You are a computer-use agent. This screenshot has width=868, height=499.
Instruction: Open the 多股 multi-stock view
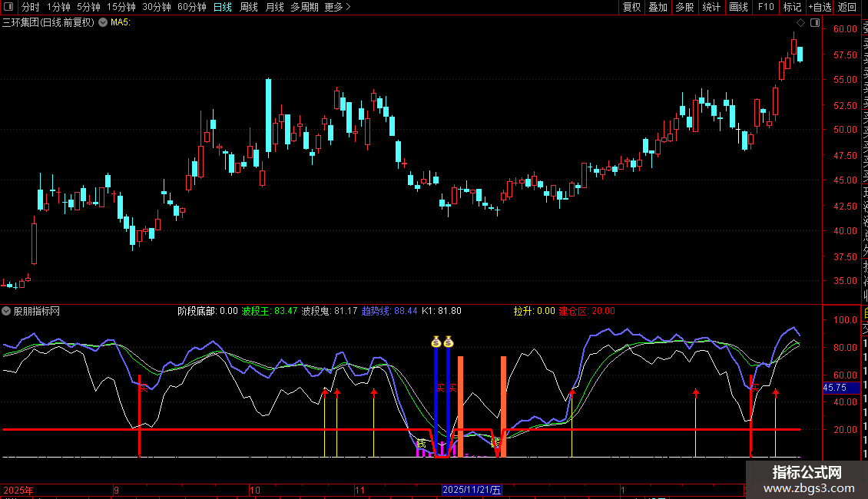coord(684,7)
